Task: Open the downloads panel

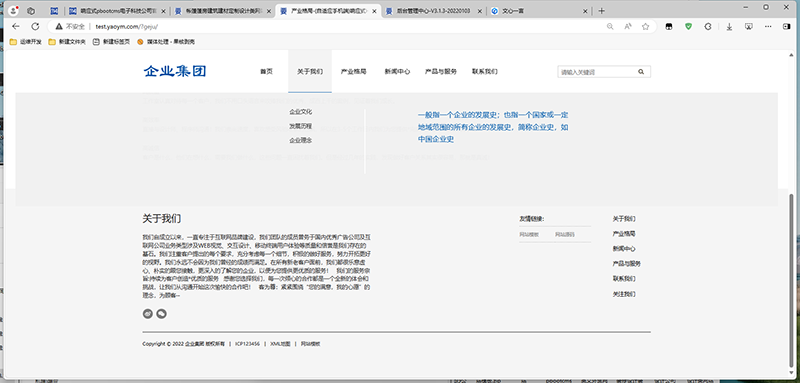Action: coord(729,27)
